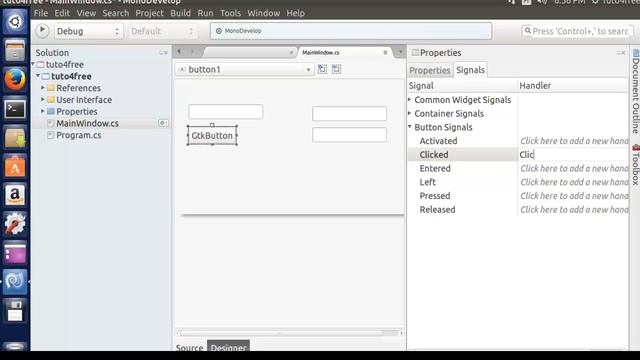The image size is (640, 360).
Task: Open the button1 widget selector dropdown
Action: [244, 69]
